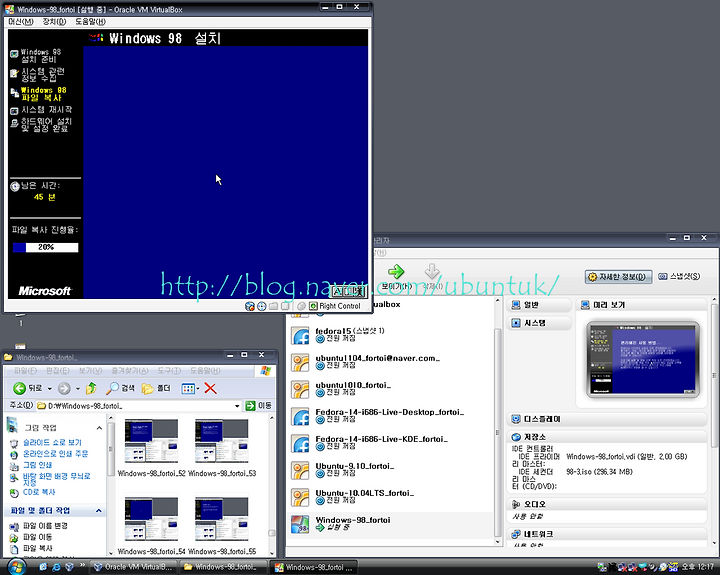Open the 보기(V) menu in the Explorer window

[90, 371]
